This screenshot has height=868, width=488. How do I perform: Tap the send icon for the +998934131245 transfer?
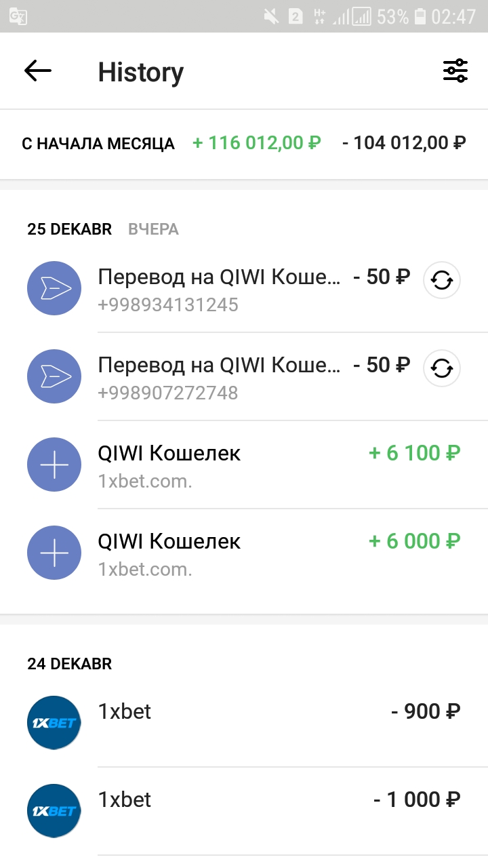click(54, 288)
